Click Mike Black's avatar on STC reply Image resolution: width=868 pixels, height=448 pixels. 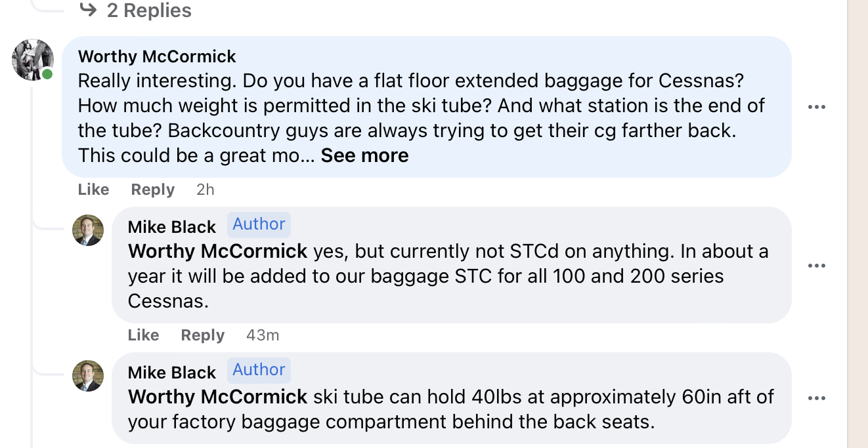88,230
